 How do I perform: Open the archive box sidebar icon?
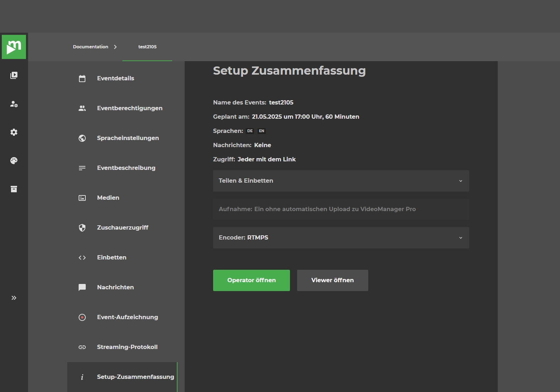(14, 189)
